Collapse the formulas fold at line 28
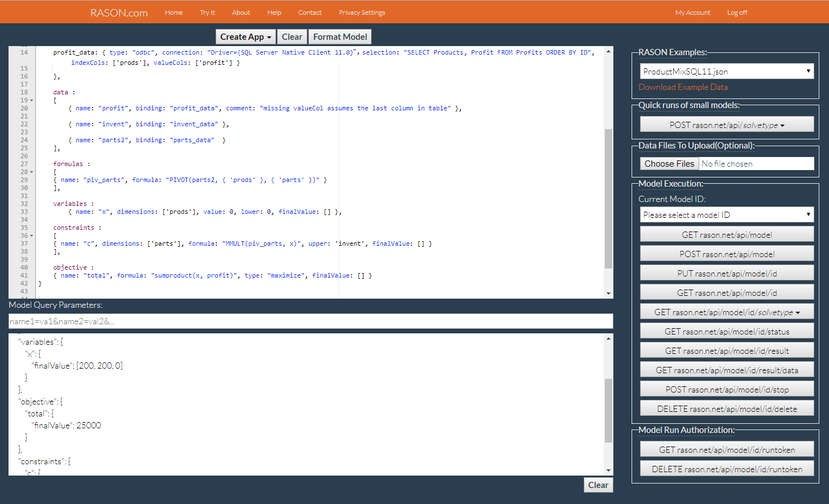Viewport: 829px width, 504px height. [31, 172]
